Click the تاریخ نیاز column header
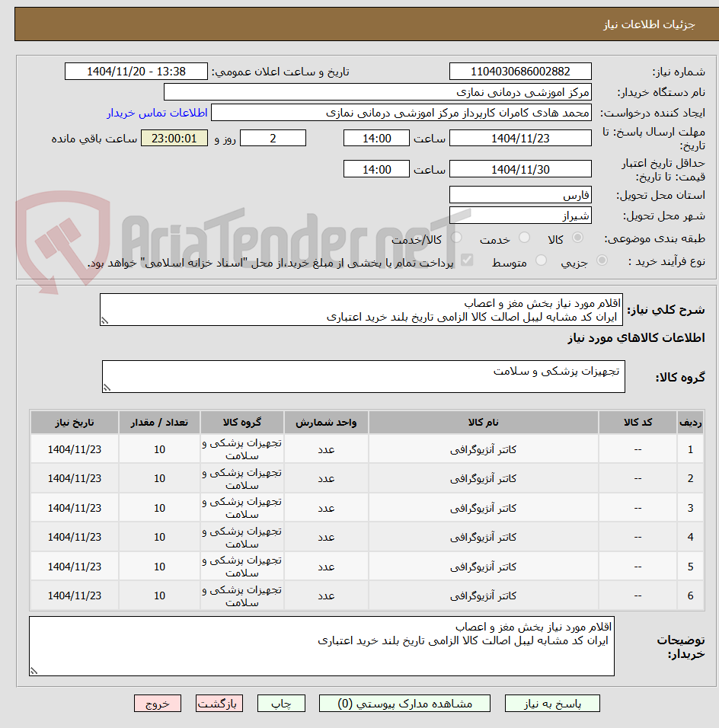 click(75, 422)
